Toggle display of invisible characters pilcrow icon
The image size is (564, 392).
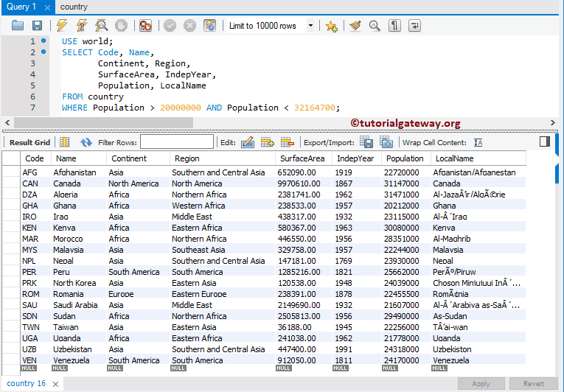[395, 26]
